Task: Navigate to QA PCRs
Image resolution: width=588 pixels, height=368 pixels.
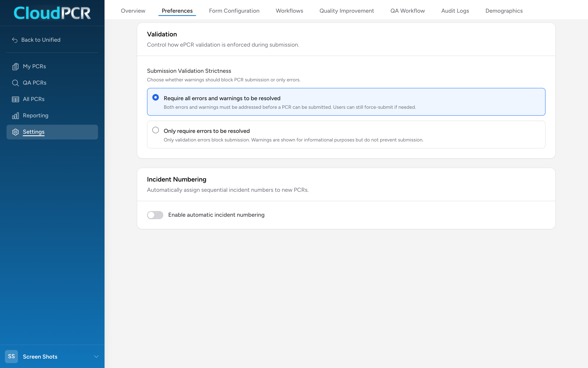Action: coord(52,83)
